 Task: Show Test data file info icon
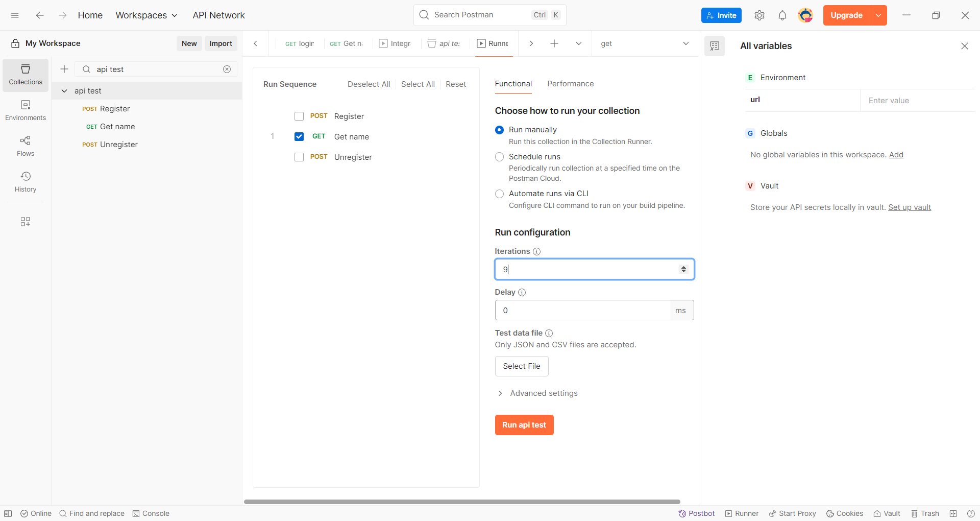[549, 333]
